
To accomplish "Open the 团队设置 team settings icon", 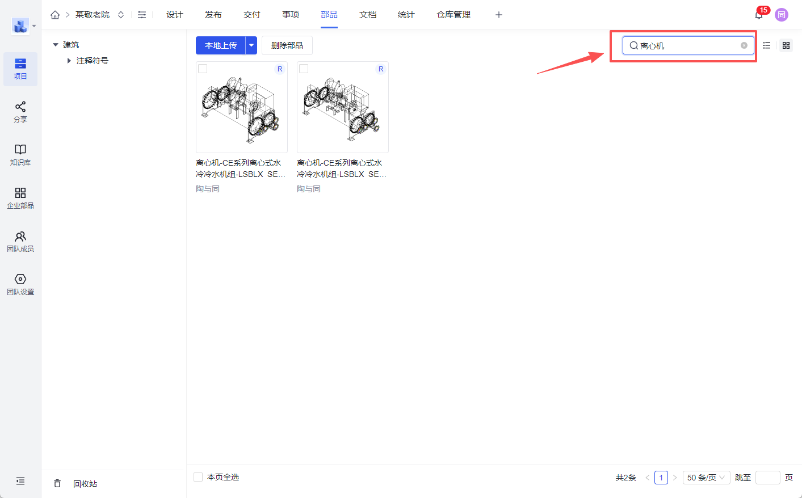I will click(x=20, y=283).
